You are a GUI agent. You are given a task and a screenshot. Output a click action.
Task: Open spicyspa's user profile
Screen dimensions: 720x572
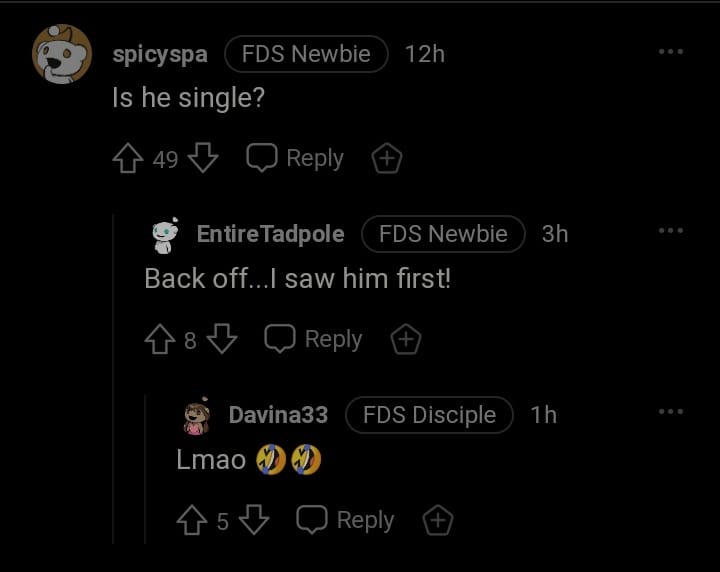[x=160, y=54]
